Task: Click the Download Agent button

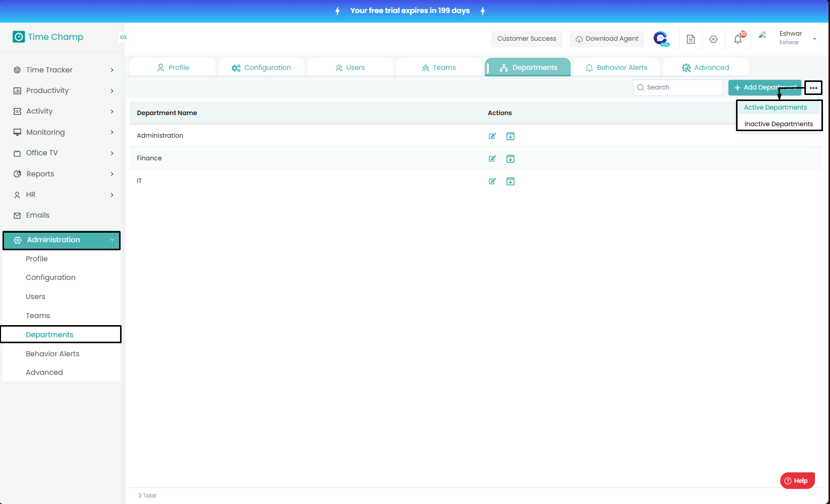Action: pyautogui.click(x=606, y=39)
